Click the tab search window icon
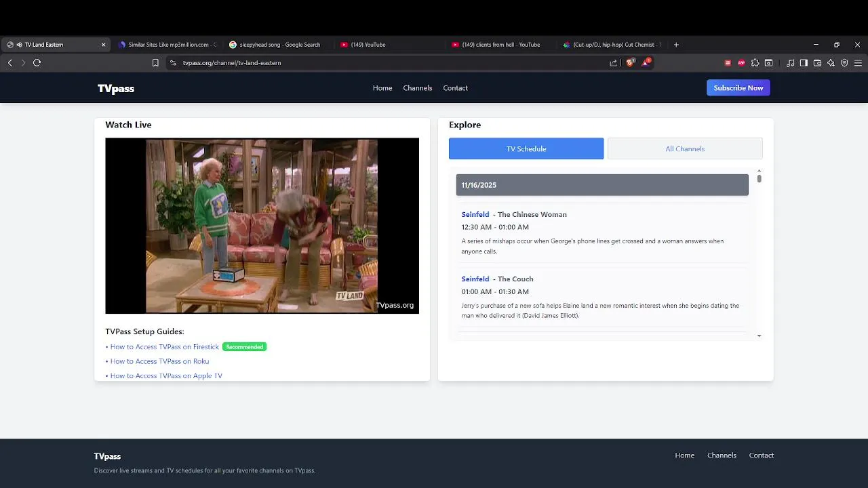The width and height of the screenshot is (868, 488). [768, 62]
